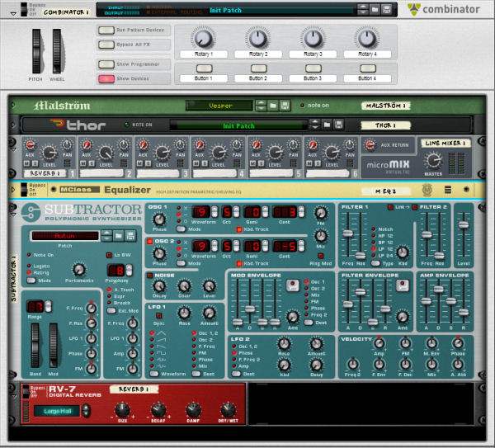The height and width of the screenshot is (448, 495).
Task: Click the Rotary 1 knob
Action: coord(203,38)
